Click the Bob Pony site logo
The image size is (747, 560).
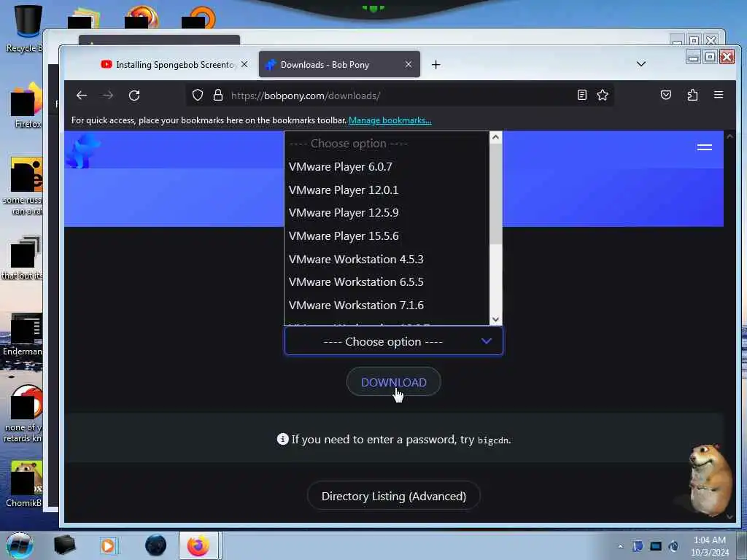84,150
